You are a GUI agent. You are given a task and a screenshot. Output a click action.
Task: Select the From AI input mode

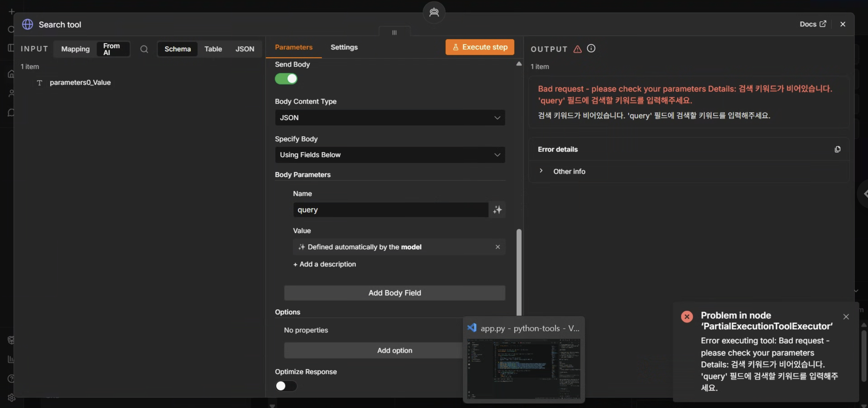(x=113, y=49)
